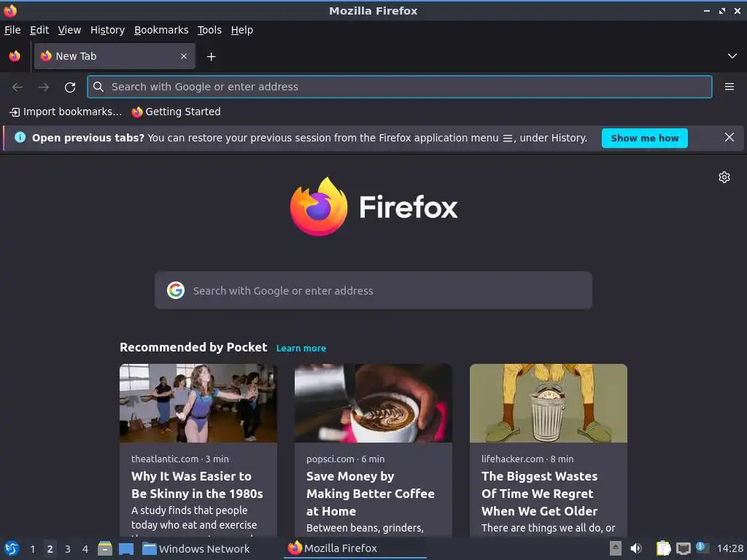Image resolution: width=747 pixels, height=560 pixels.
Task: Click the lifehacker.com source text
Action: 512,459
